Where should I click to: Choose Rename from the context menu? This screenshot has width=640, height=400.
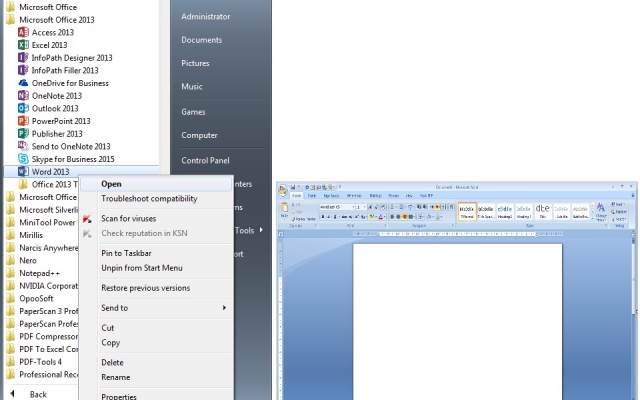click(116, 377)
